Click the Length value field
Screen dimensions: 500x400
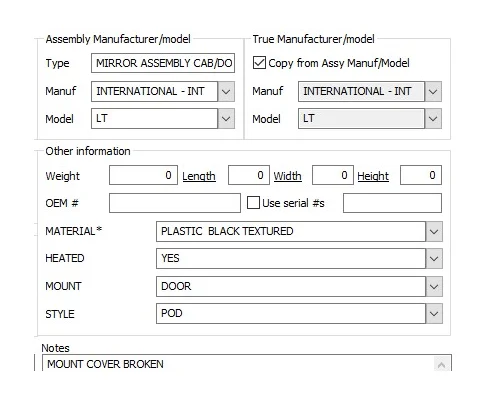pyautogui.click(x=249, y=175)
